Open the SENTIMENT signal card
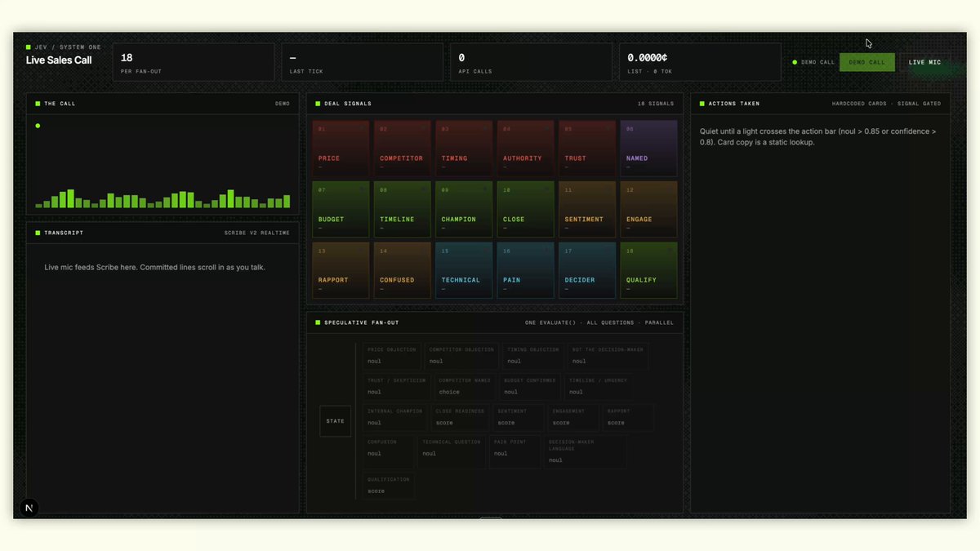This screenshot has width=980, height=551. tap(587, 209)
